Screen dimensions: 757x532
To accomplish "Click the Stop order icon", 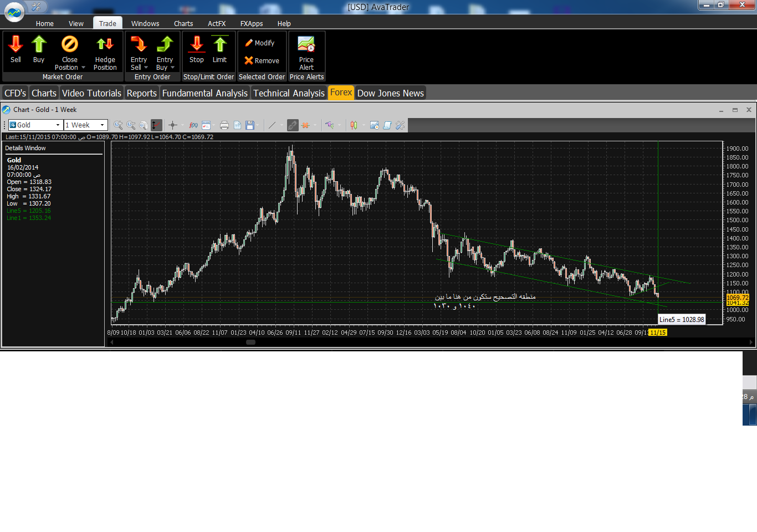I will pos(197,44).
